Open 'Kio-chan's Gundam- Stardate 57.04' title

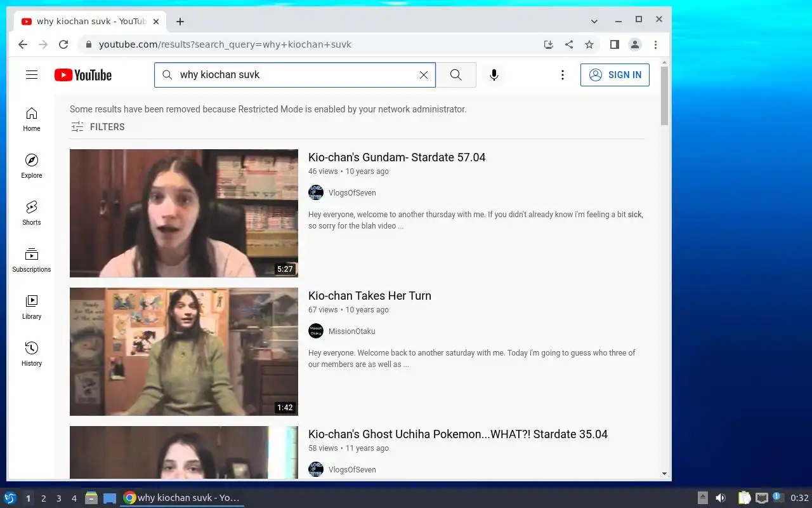397,157
